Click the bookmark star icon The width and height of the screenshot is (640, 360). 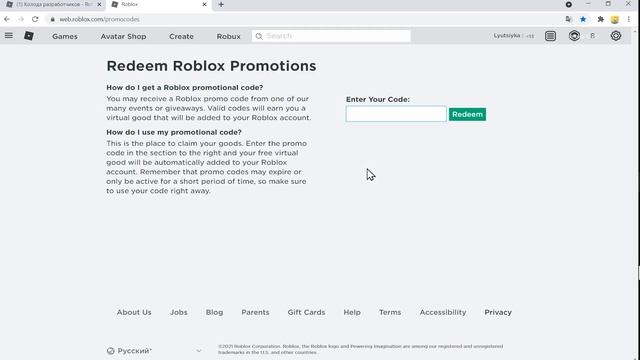(x=583, y=19)
